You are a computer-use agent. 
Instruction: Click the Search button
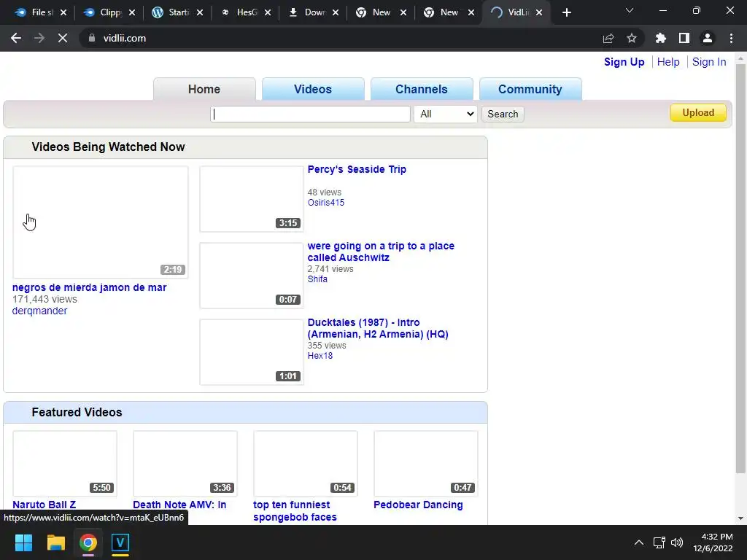coord(503,114)
